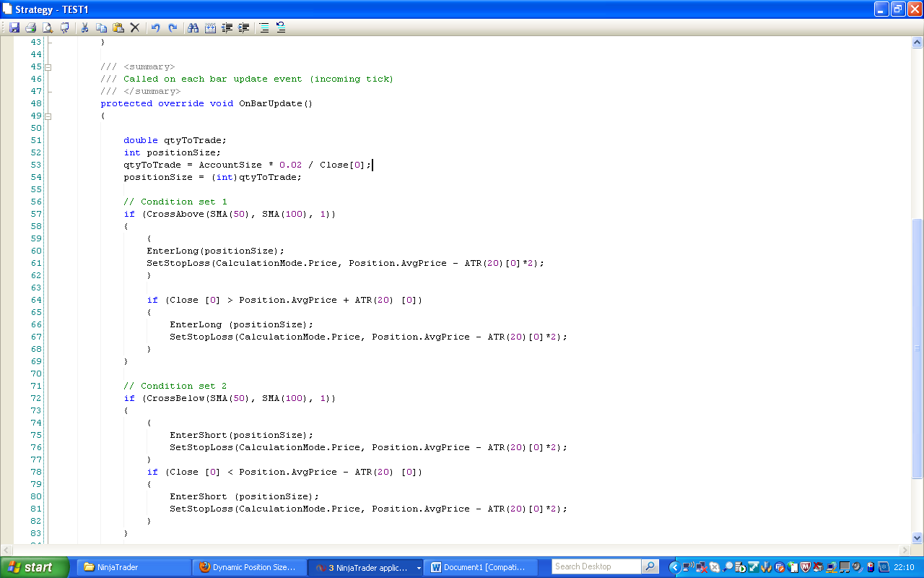Copy selected code via toolbar icon
This screenshot has width=924, height=578.
point(101,27)
